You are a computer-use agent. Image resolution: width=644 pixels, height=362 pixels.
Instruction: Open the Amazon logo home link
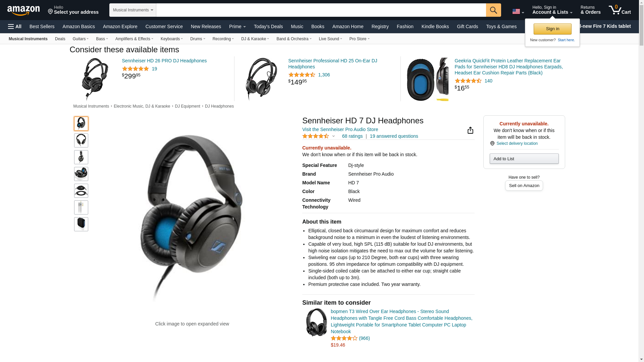23,10
